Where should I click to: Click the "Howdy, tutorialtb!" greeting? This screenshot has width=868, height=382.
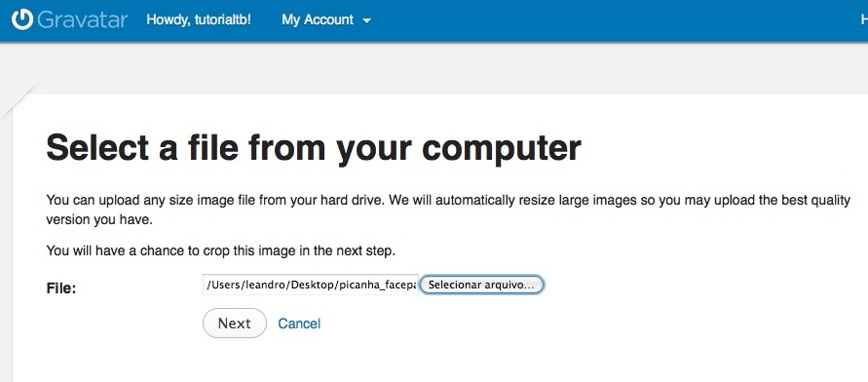tap(198, 19)
